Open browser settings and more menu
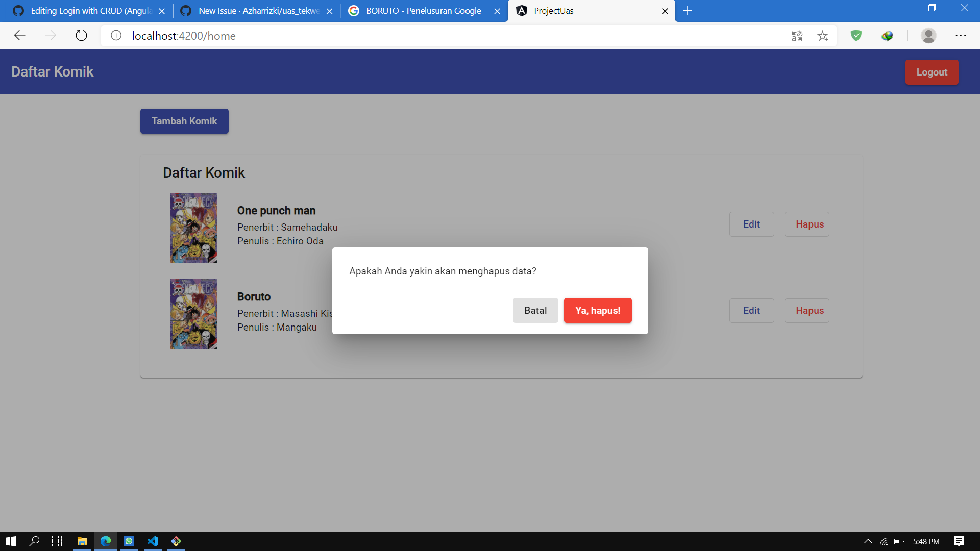This screenshot has width=980, height=551. point(961,36)
